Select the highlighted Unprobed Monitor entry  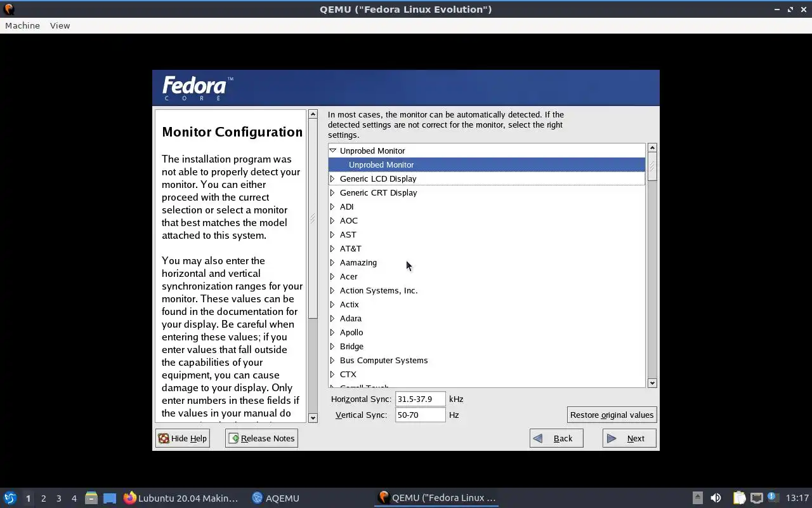[x=487, y=164]
